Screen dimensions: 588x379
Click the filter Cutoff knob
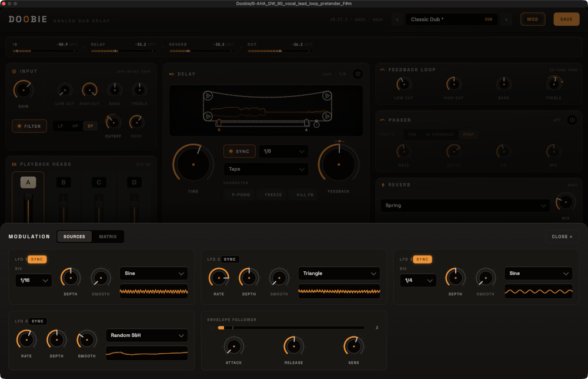(113, 122)
